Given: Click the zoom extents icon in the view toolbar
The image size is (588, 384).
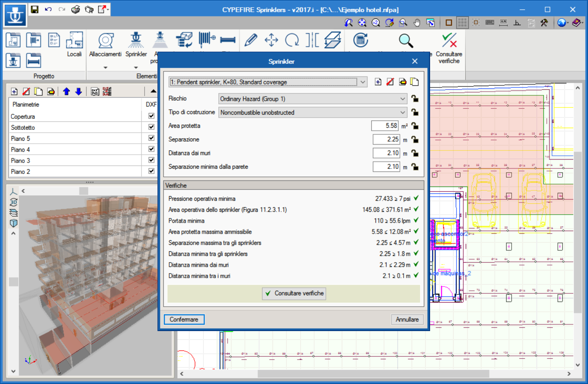Looking at the screenshot, I should [362, 23].
